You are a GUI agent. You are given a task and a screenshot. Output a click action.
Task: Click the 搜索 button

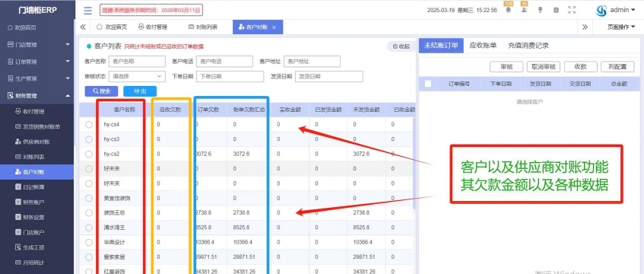tap(101, 91)
